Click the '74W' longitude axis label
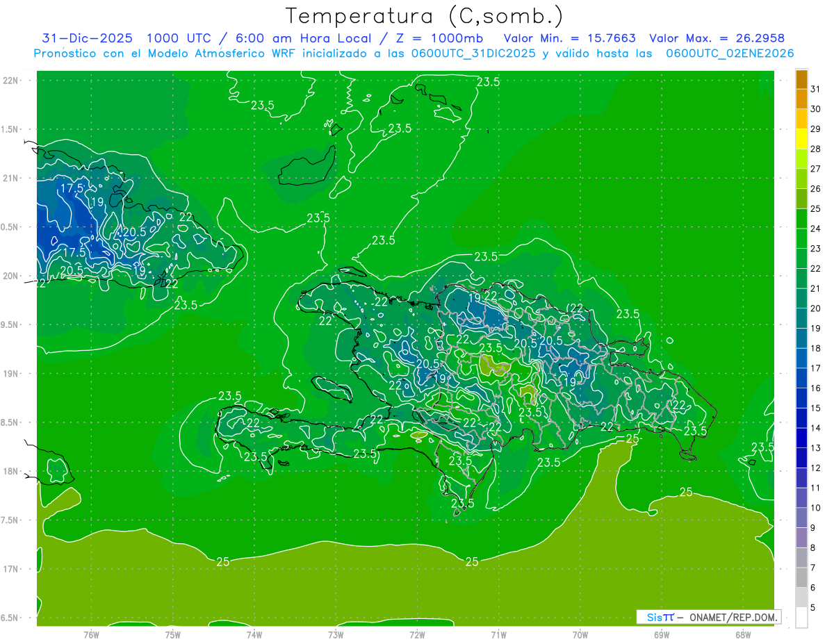 pyautogui.click(x=254, y=634)
